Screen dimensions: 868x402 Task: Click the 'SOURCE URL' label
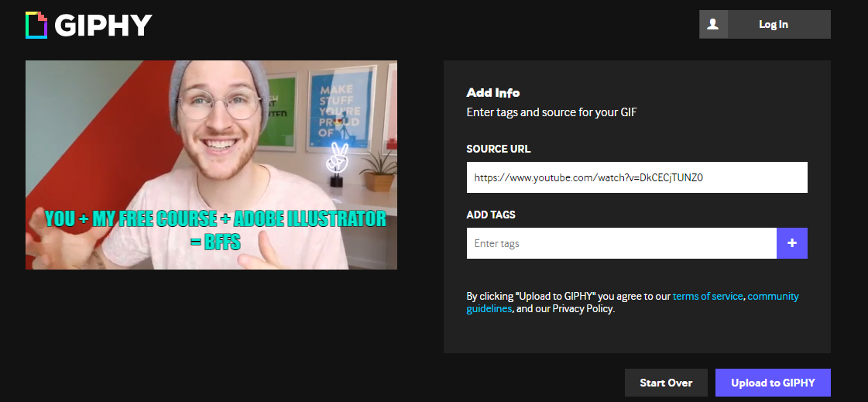point(498,149)
